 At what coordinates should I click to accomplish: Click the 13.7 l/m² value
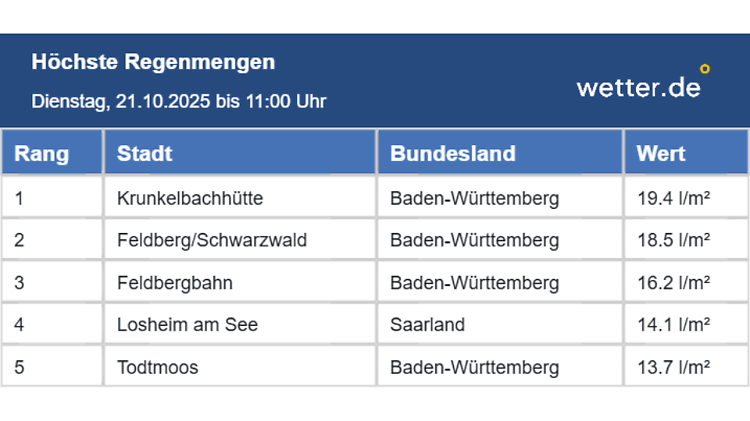pyautogui.click(x=674, y=367)
